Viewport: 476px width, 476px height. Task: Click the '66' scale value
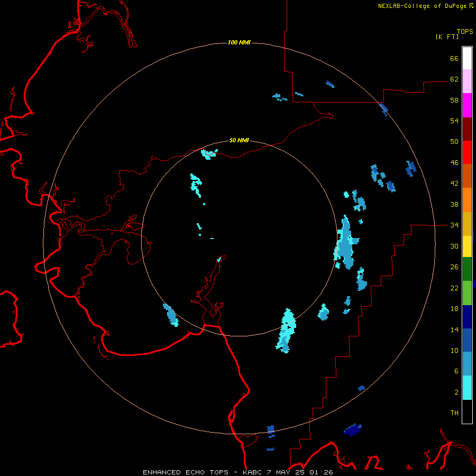pyautogui.click(x=454, y=58)
